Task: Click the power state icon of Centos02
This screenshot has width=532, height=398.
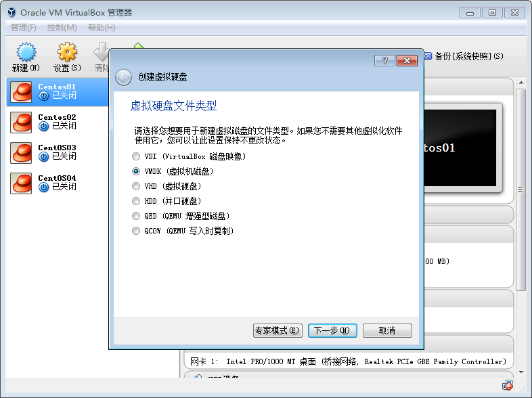Action: 43,126
